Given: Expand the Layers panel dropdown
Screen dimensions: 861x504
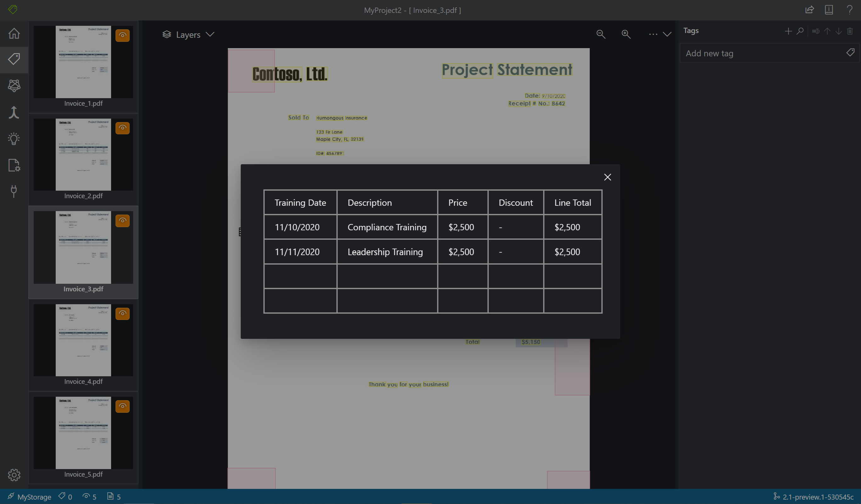Looking at the screenshot, I should point(210,34).
